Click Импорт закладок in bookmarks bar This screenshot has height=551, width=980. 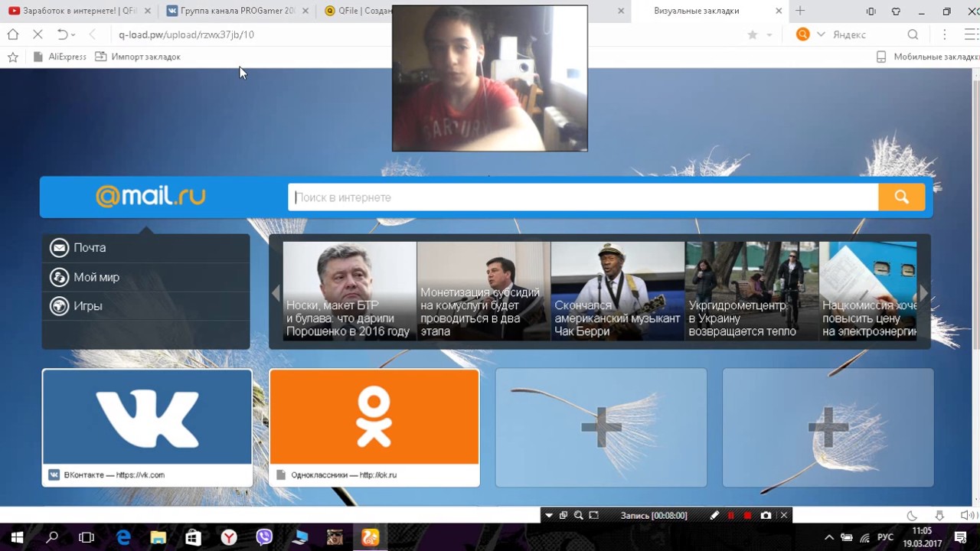tap(138, 57)
